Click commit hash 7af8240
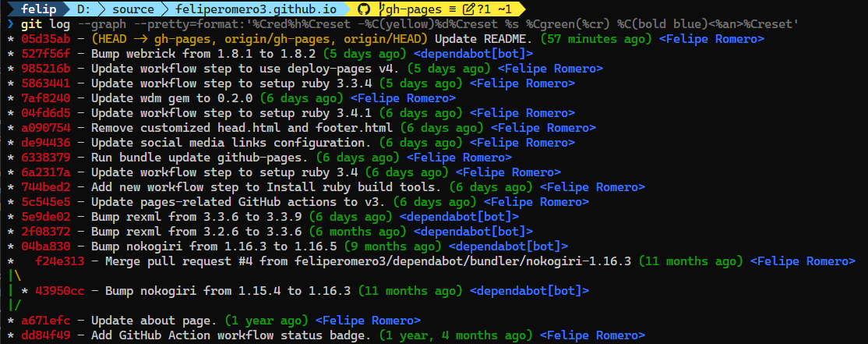868x344 pixels. (x=45, y=98)
